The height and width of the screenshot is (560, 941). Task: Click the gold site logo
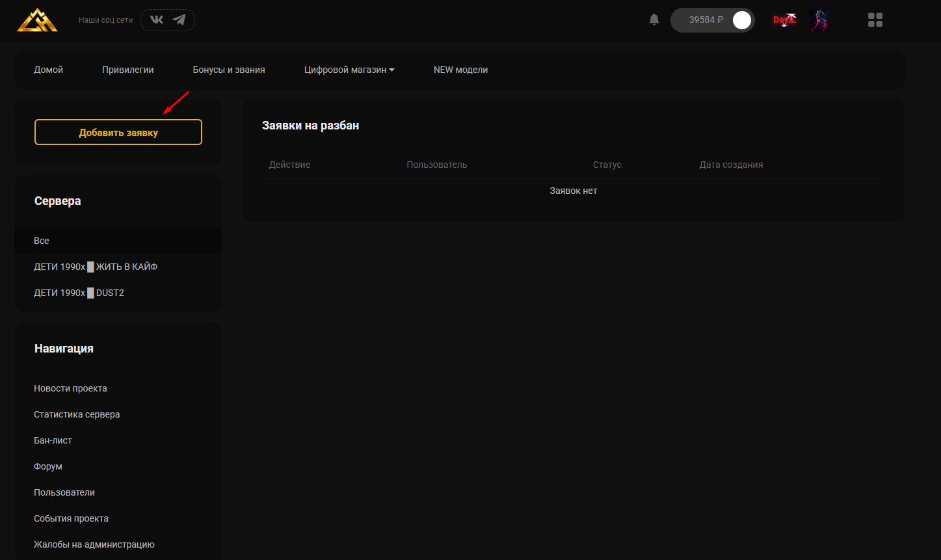click(37, 20)
